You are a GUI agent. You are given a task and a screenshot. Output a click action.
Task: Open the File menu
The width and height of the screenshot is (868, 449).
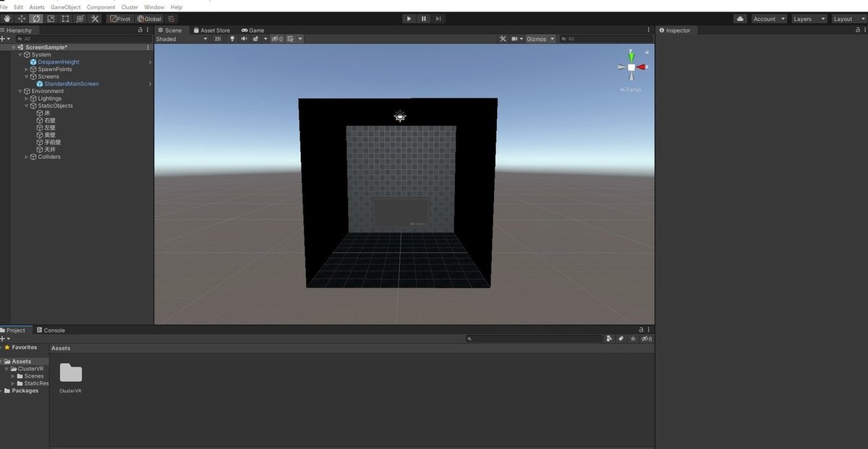pyautogui.click(x=4, y=7)
